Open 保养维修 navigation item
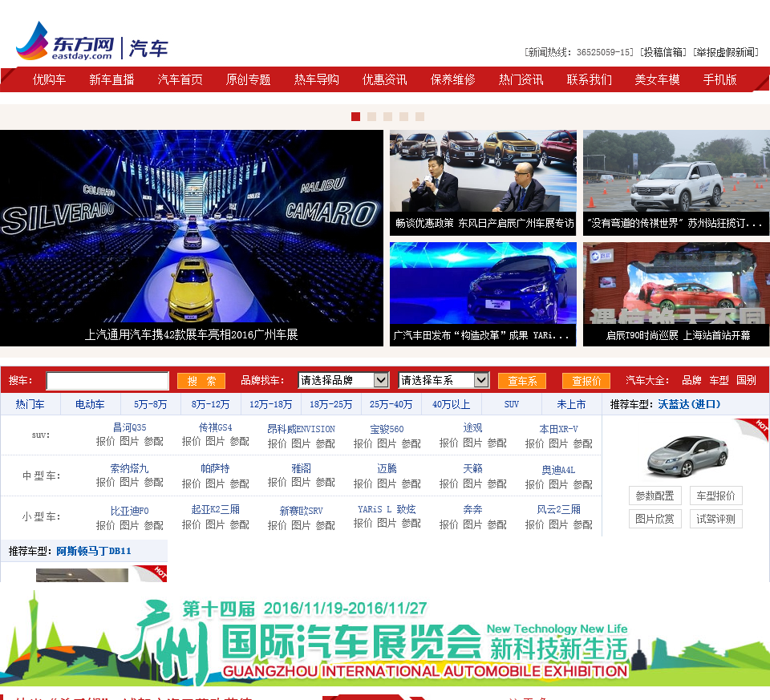 pos(452,79)
